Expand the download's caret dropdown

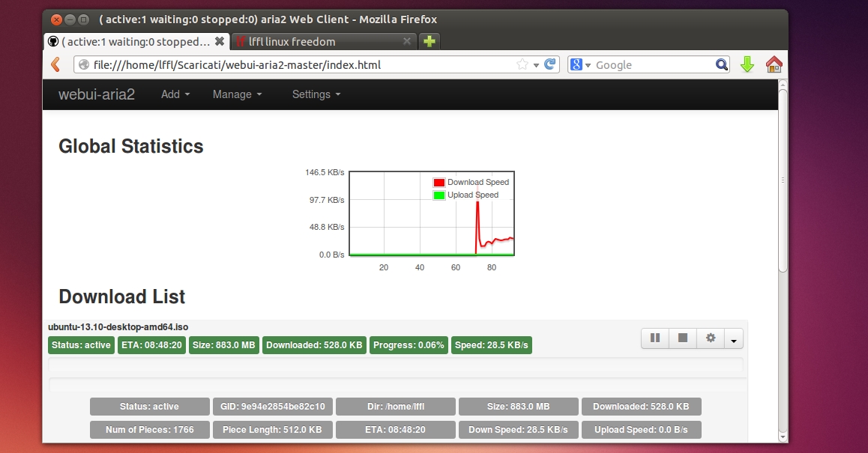click(734, 338)
